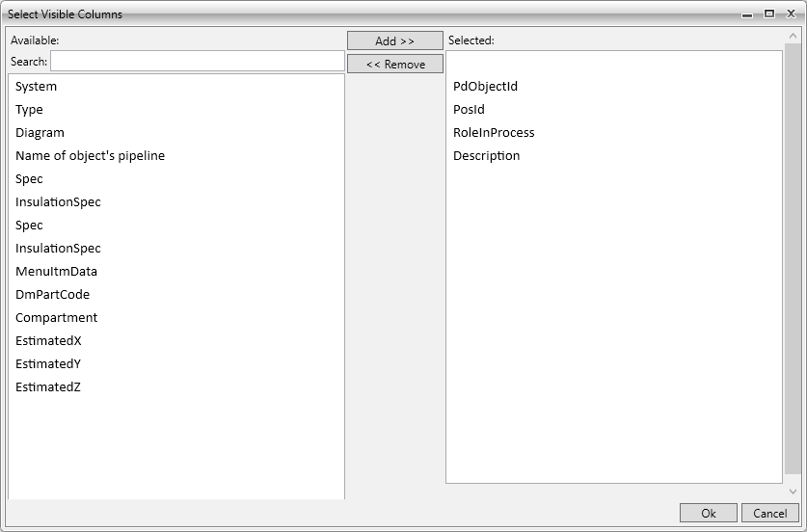Select DmPartCode in Available list
The height and width of the screenshot is (532, 807).
pyautogui.click(x=52, y=295)
